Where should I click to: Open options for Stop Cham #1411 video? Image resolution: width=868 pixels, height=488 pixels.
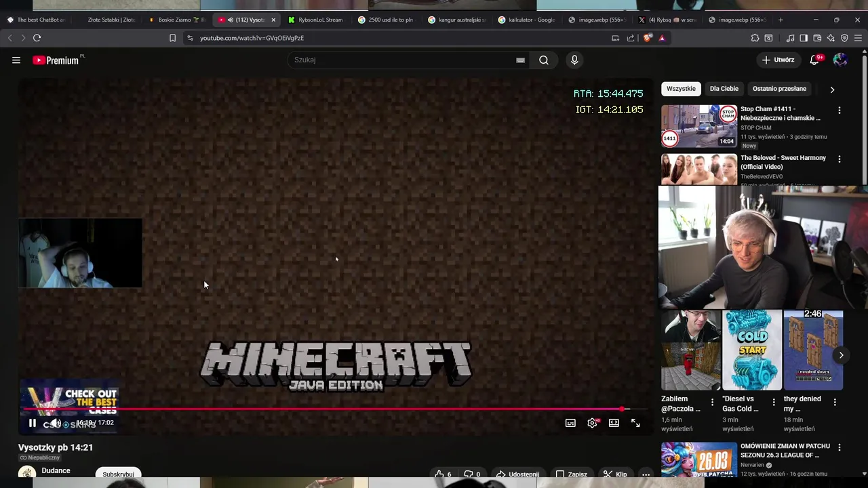840,110
